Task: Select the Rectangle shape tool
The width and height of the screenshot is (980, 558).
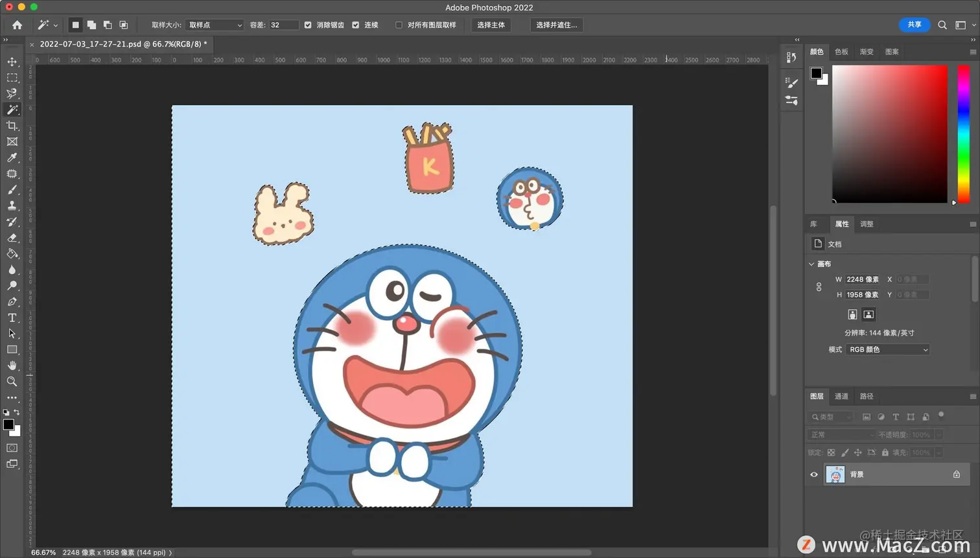Action: point(12,349)
